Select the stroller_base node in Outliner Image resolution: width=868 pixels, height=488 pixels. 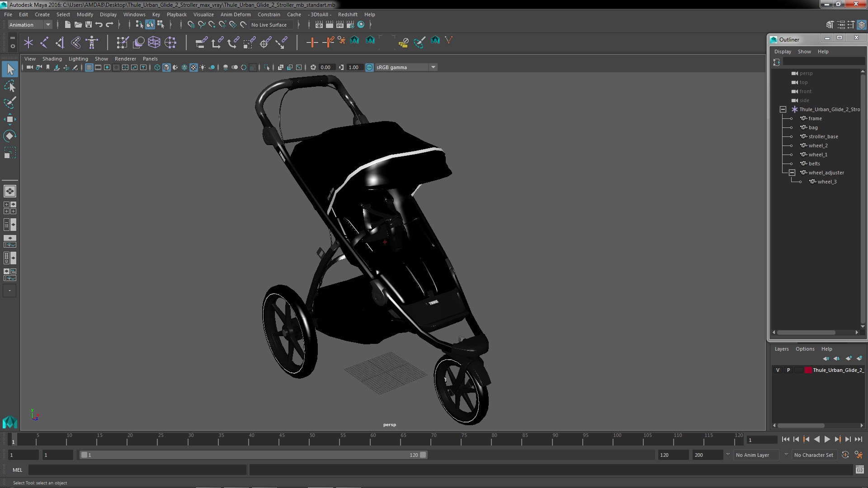coord(823,136)
